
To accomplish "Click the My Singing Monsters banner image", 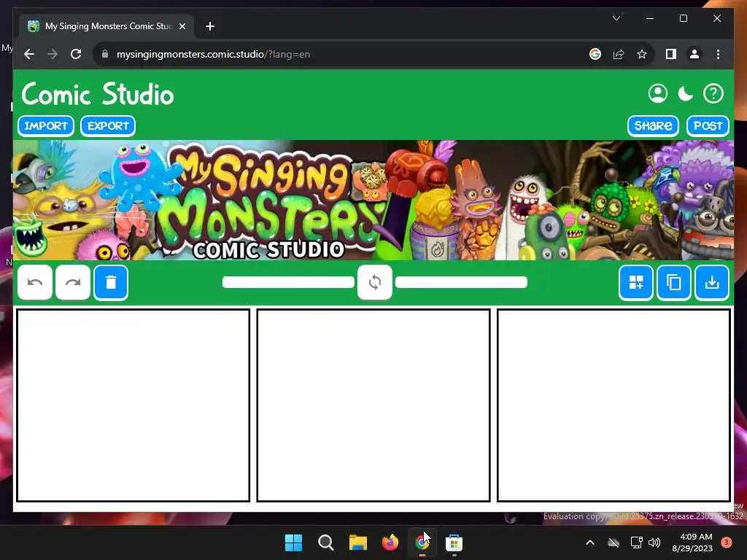I will coord(373,200).
